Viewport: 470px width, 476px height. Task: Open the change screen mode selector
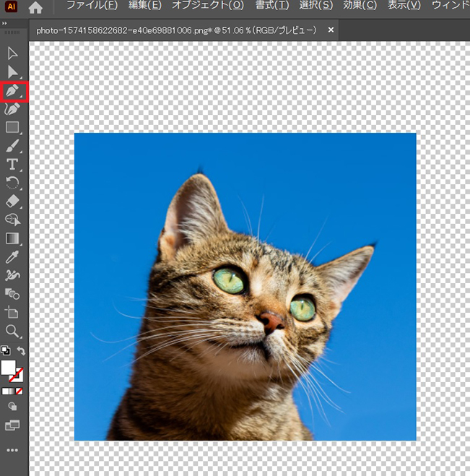(x=12, y=425)
